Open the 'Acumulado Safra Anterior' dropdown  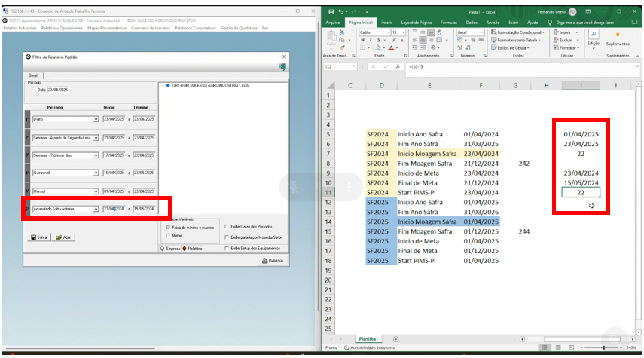coord(96,210)
